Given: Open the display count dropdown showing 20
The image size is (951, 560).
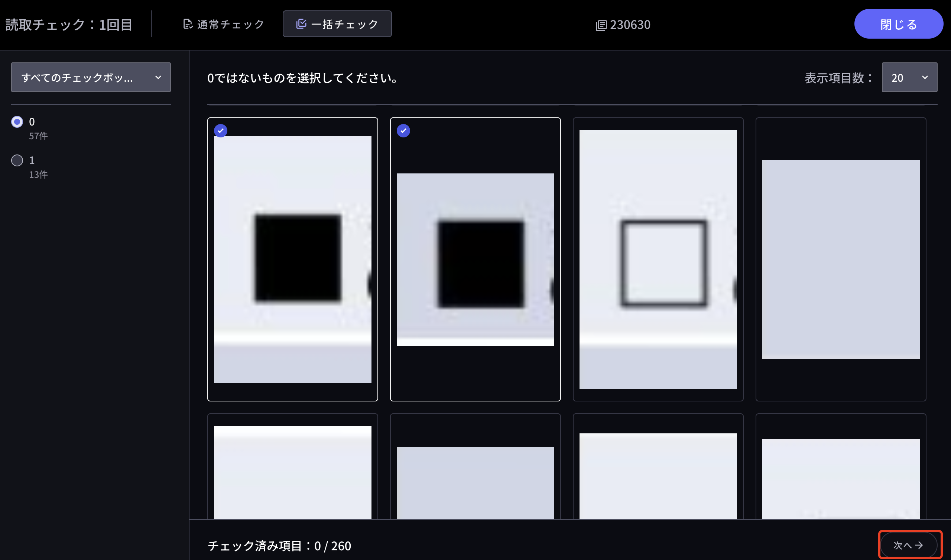Looking at the screenshot, I should [x=909, y=77].
